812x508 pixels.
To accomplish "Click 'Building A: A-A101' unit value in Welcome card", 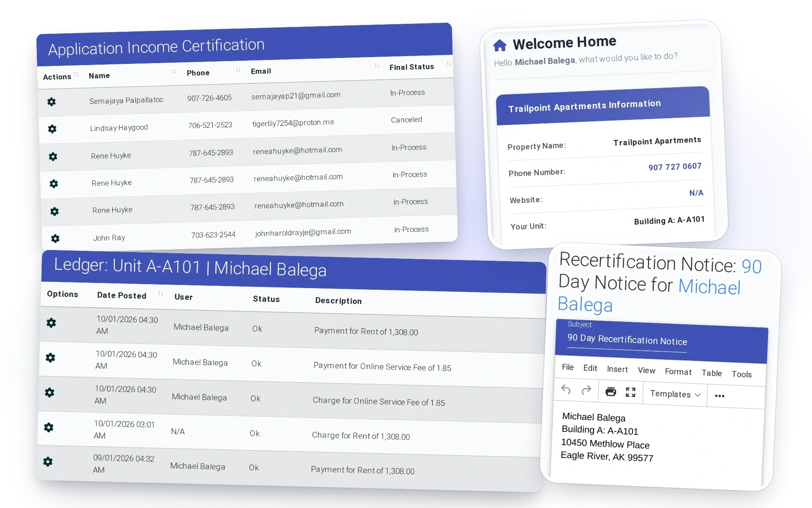I will (x=669, y=220).
